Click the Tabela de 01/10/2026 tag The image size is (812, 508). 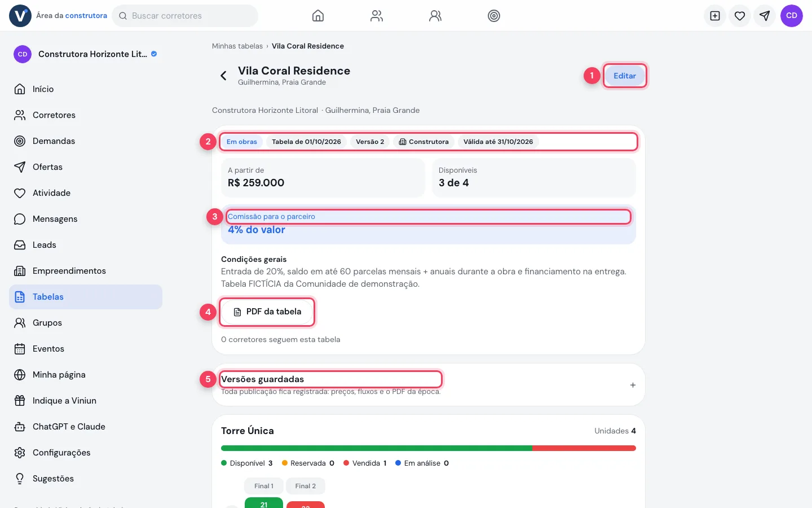point(306,142)
